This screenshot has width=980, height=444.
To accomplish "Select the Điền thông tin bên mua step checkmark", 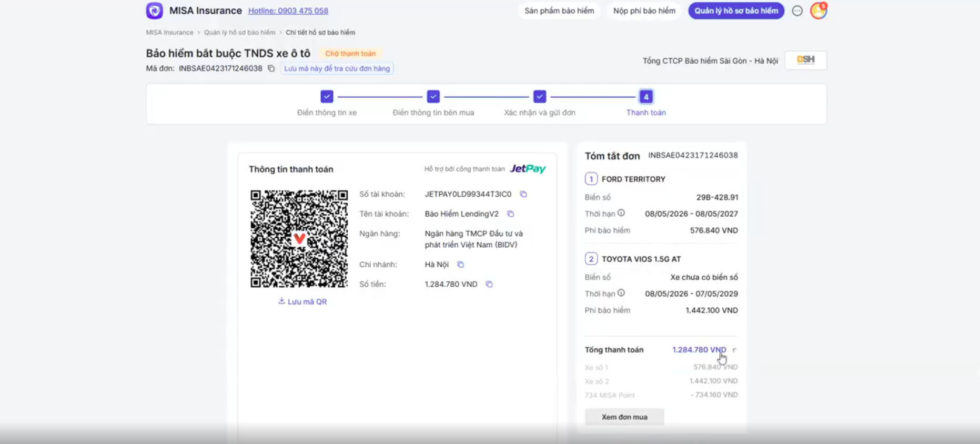I will point(433,97).
